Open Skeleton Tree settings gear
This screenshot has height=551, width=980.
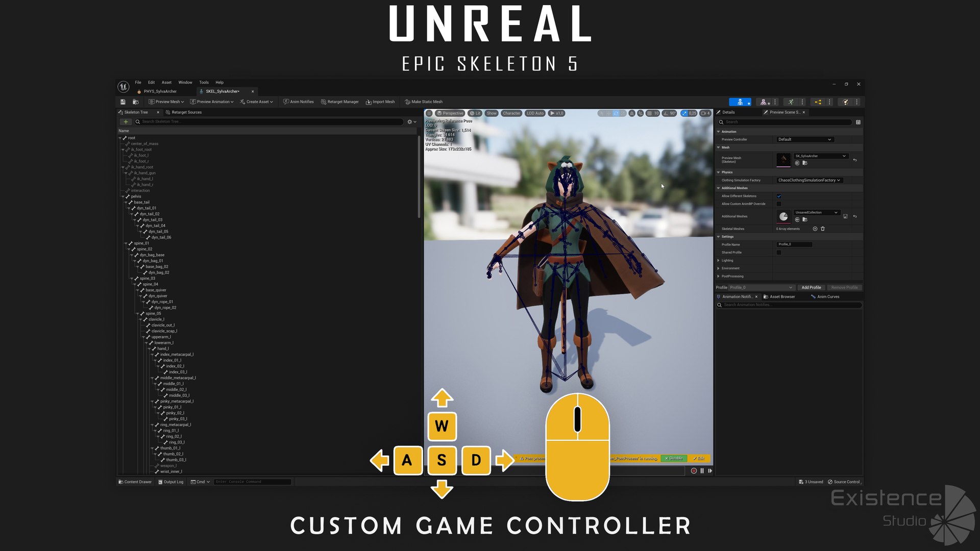(x=411, y=122)
